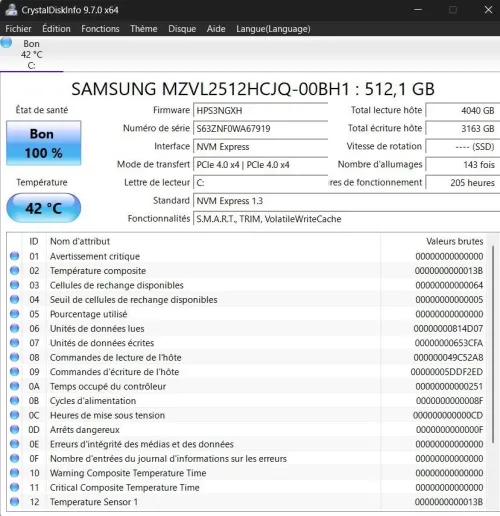This screenshot has width=500, height=516.
Task: Click status dot for Temps occupé du contrôleur
Action: click(x=14, y=386)
